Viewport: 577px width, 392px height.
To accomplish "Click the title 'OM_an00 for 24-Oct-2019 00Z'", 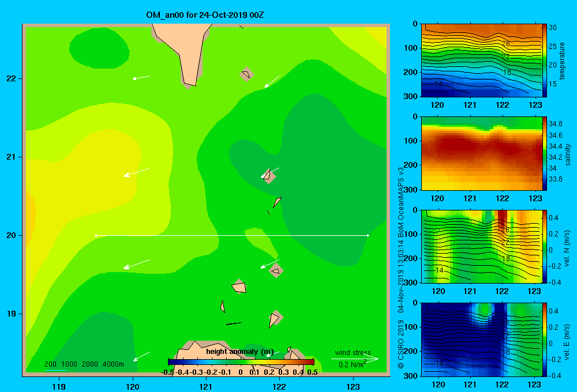I will click(x=205, y=15).
